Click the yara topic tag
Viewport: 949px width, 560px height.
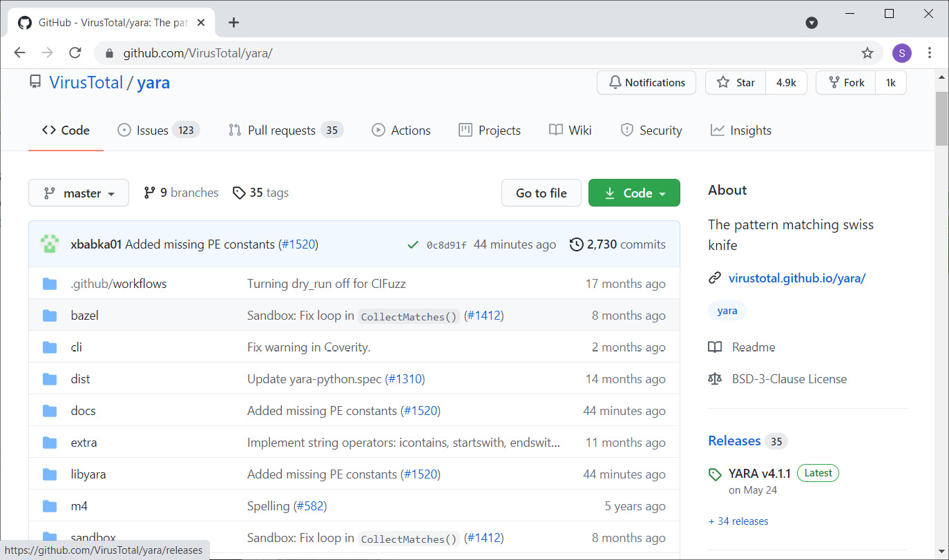coord(727,311)
